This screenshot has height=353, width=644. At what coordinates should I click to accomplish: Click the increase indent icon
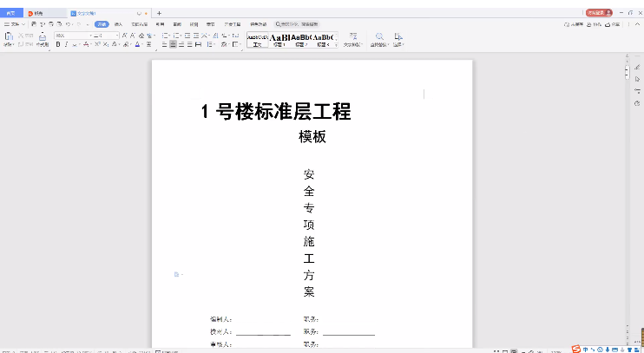pos(196,36)
